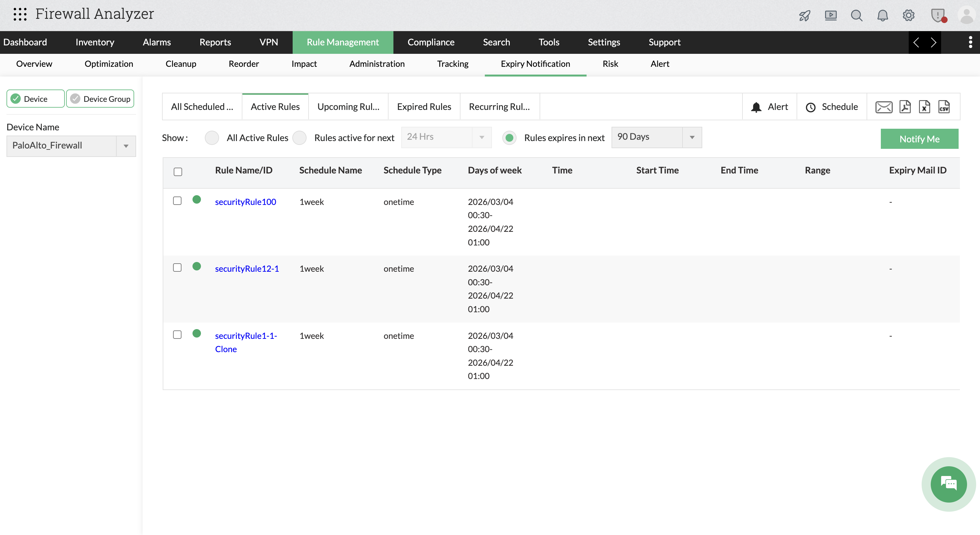This screenshot has width=980, height=535.
Task: Check the securityRule100 row checkbox
Action: (177, 200)
